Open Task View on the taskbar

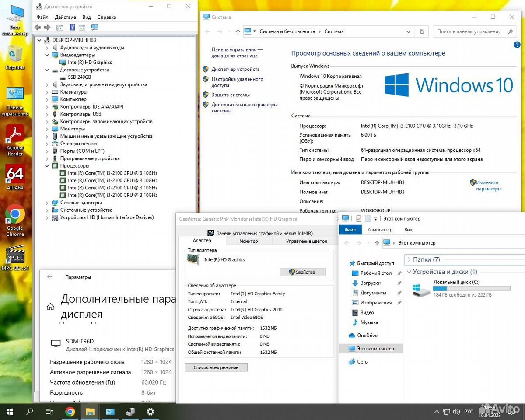coord(49,412)
